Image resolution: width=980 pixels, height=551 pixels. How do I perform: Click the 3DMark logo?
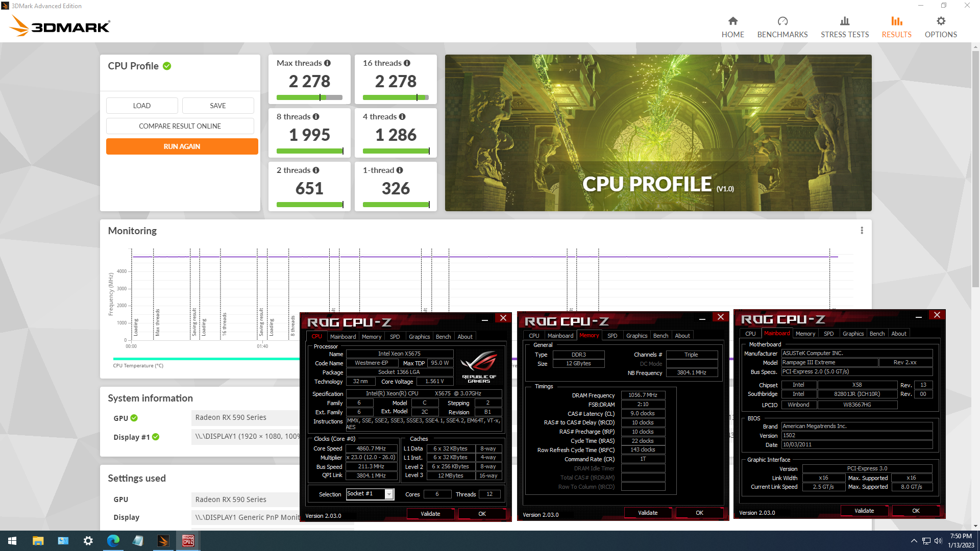[x=60, y=26]
